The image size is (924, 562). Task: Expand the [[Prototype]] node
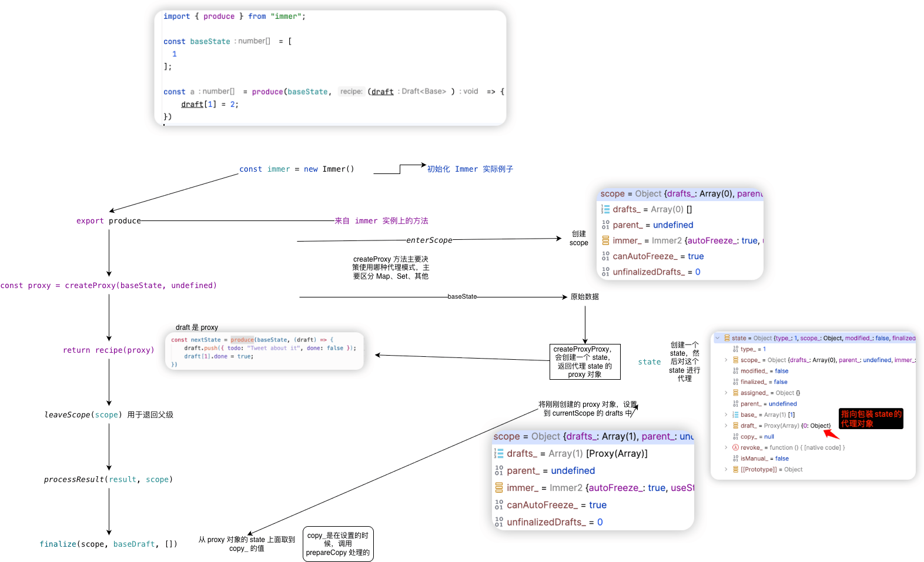click(x=726, y=469)
